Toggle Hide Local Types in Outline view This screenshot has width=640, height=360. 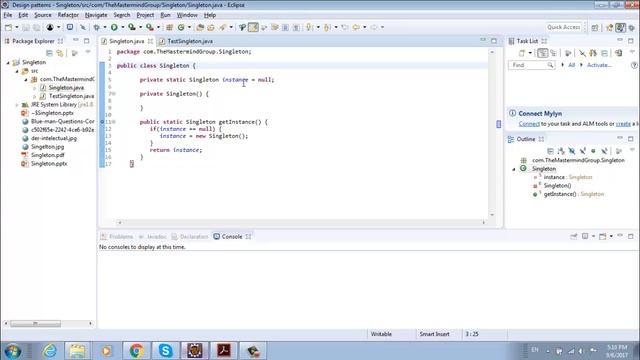click(604, 151)
